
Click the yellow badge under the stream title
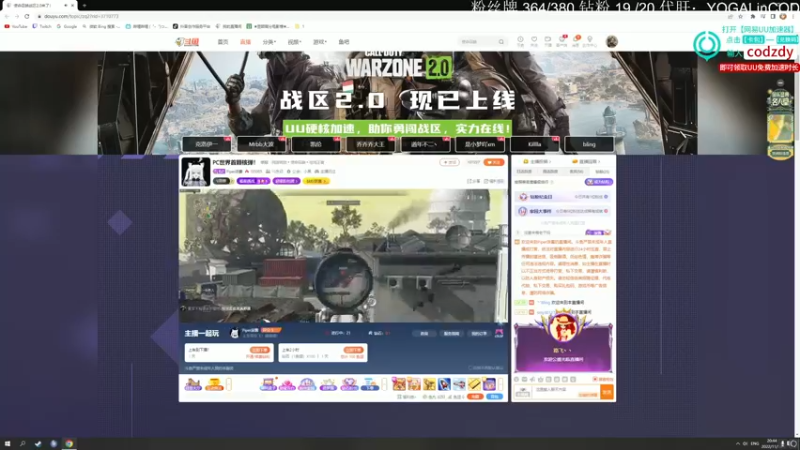pos(316,181)
